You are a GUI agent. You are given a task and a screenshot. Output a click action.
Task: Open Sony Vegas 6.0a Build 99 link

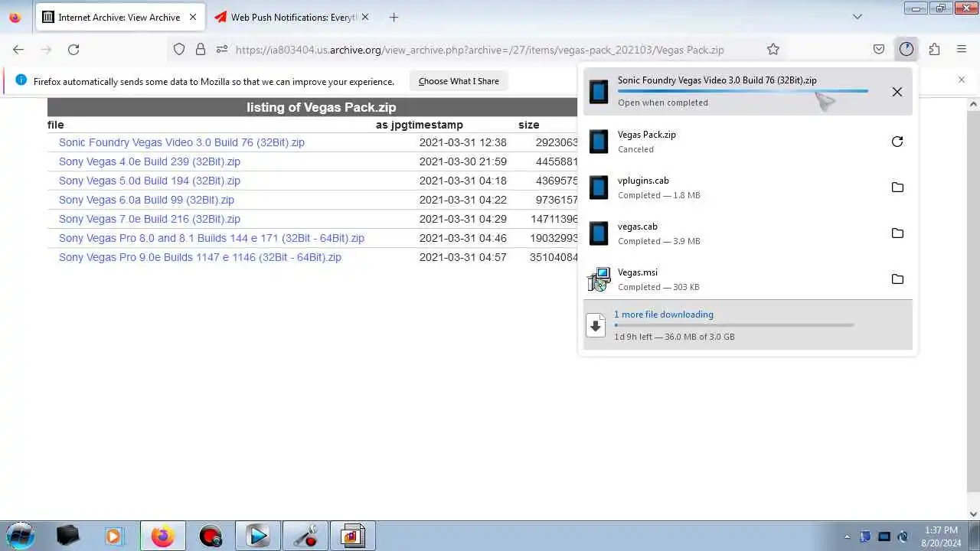click(146, 200)
